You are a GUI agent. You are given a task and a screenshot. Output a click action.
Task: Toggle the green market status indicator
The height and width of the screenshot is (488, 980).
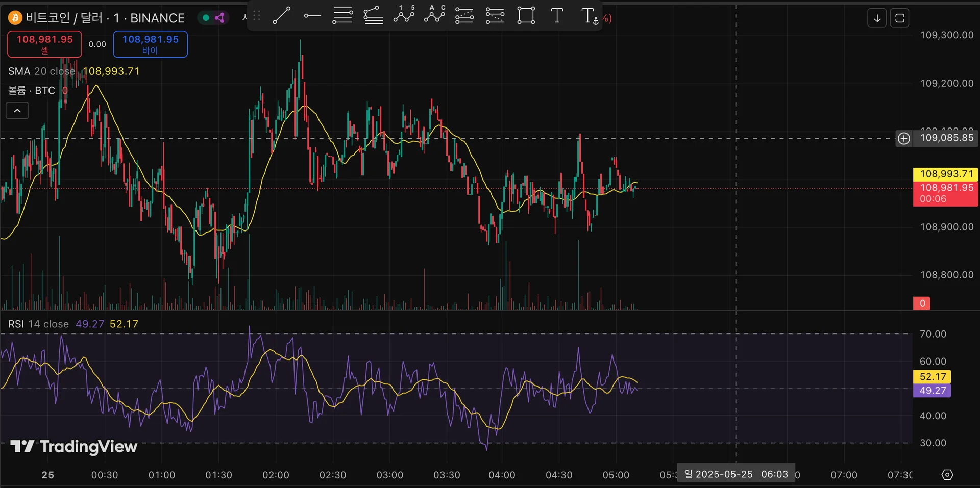point(206,18)
